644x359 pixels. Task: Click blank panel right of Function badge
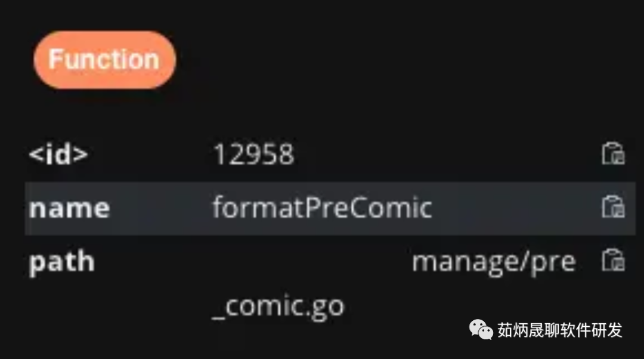coord(407,60)
